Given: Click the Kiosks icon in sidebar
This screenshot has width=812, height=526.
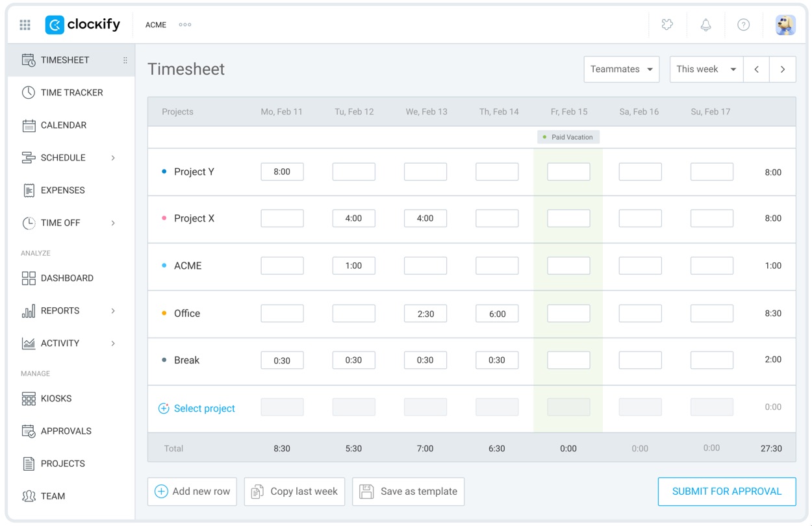Looking at the screenshot, I should click(x=29, y=399).
